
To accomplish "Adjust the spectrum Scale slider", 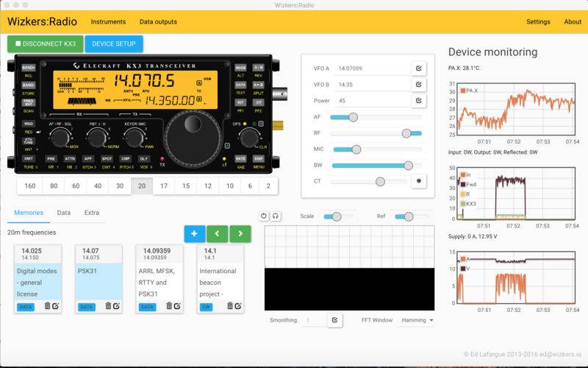I will [x=337, y=216].
